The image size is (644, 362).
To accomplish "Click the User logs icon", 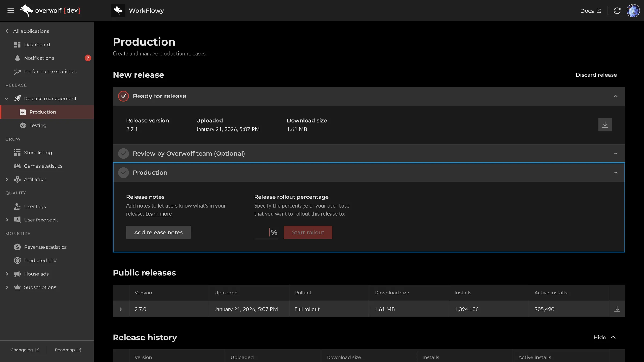I will (17, 206).
